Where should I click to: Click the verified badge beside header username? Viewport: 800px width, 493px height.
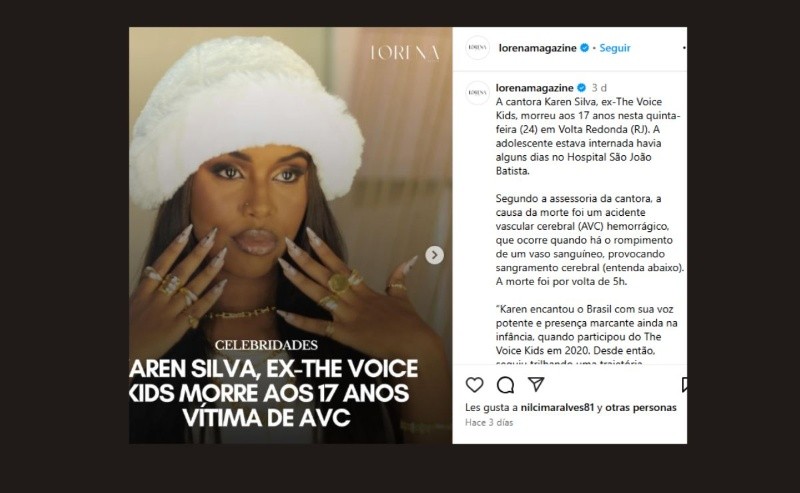(585, 48)
